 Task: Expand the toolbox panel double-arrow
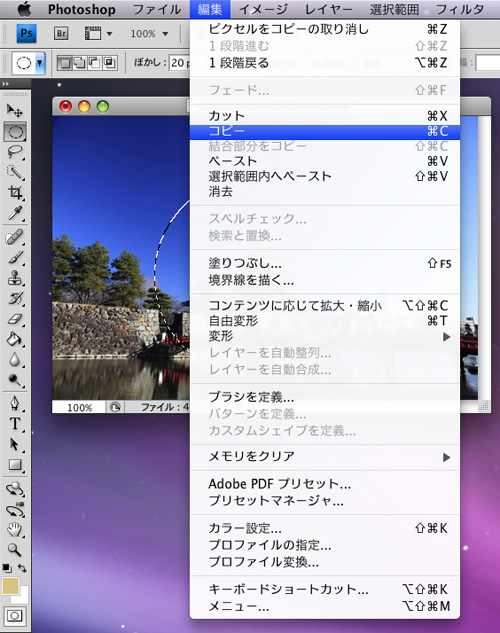point(6,84)
